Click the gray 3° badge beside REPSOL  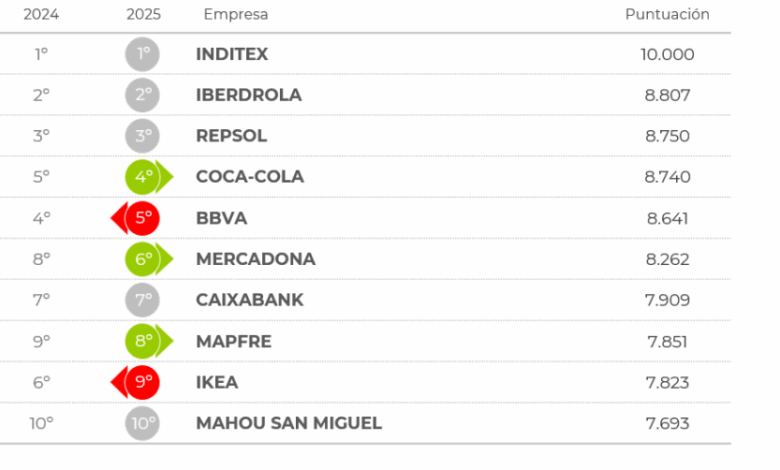tap(143, 136)
